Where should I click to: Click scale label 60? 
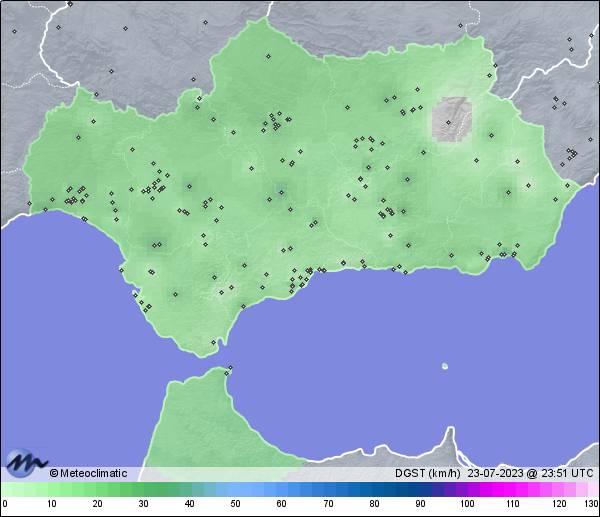point(281,503)
